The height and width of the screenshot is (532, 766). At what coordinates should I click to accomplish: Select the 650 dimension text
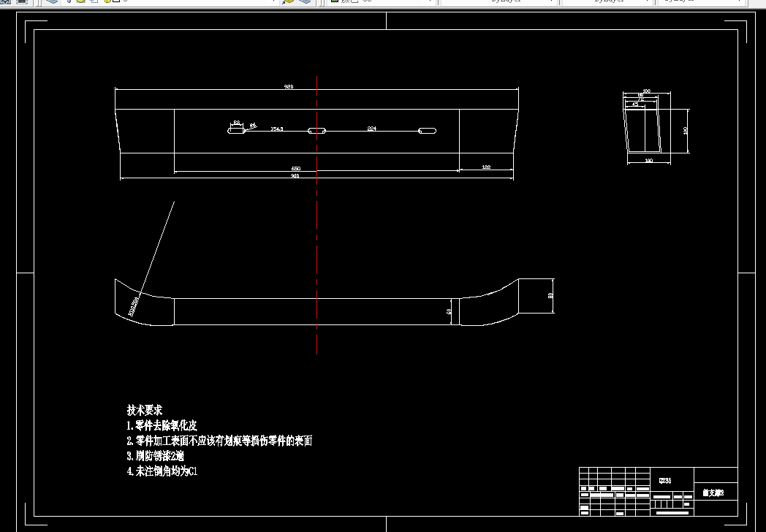coord(295,169)
